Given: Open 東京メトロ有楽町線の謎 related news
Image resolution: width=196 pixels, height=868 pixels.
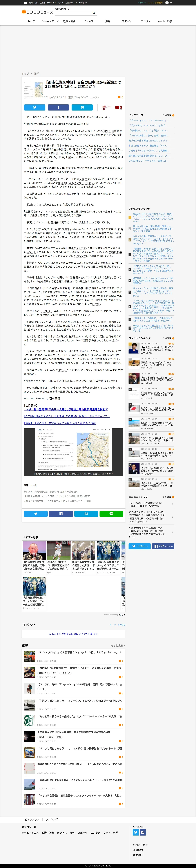Looking at the screenshot, I should point(50,492).
